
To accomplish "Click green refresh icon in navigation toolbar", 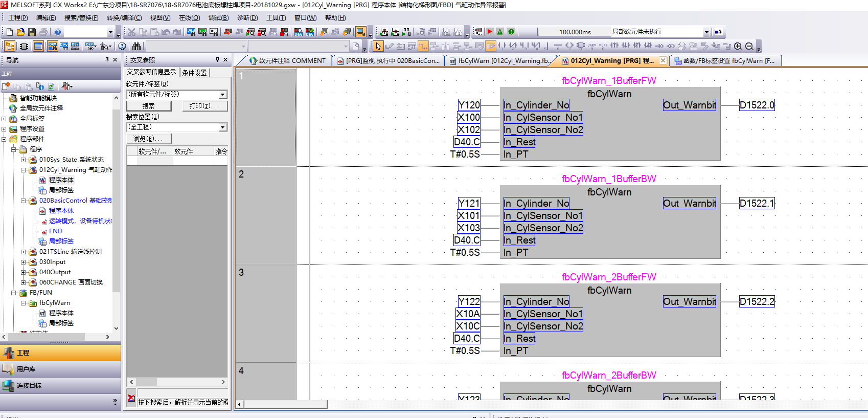I will 51,86.
